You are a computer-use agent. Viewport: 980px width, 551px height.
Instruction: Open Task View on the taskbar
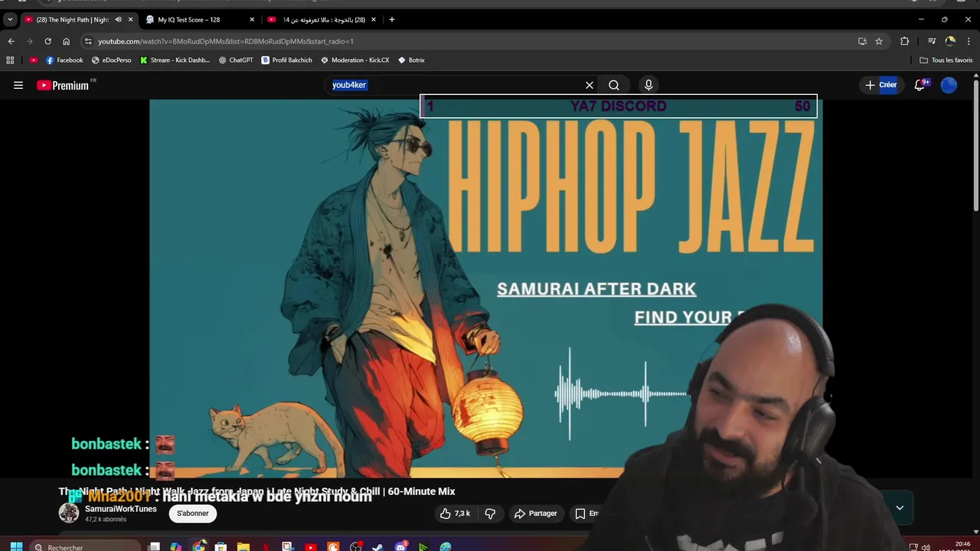coord(154,547)
